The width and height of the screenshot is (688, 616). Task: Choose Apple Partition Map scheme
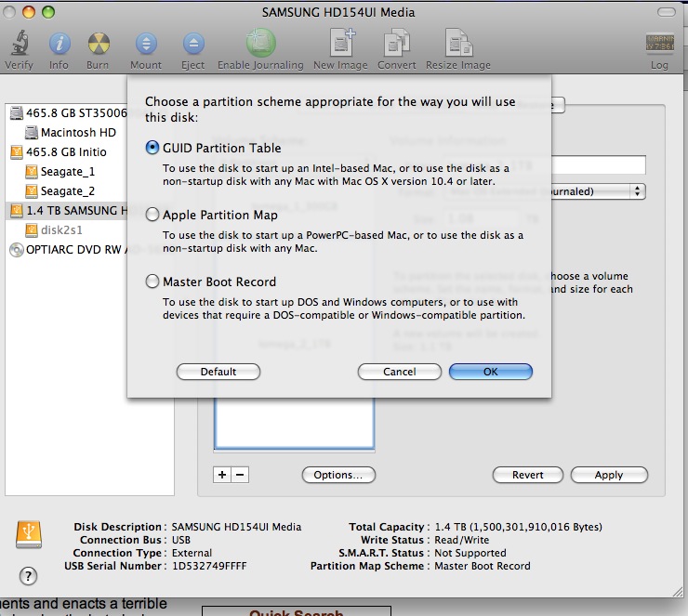point(152,215)
